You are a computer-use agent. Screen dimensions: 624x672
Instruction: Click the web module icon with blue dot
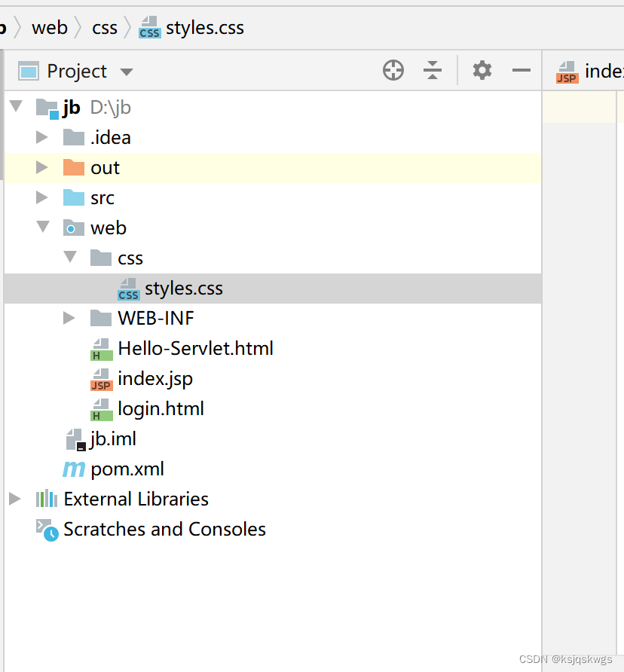[73, 228]
